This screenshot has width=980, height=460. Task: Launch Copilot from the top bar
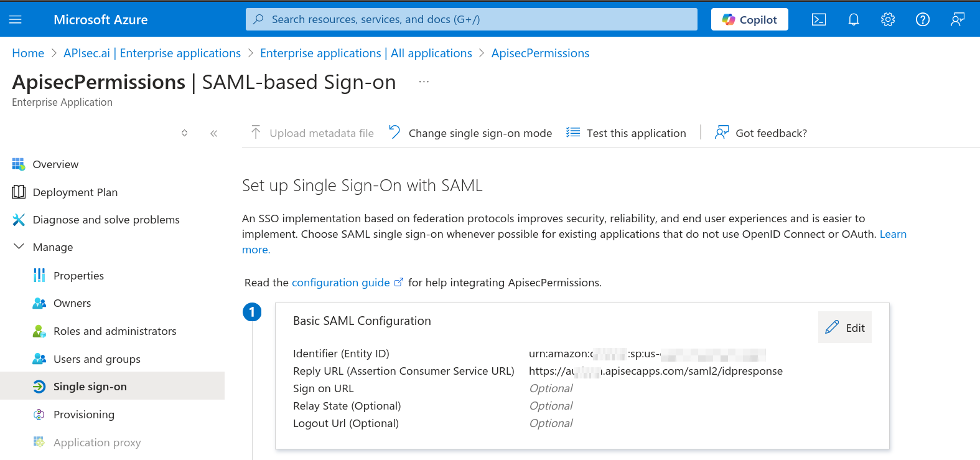pyautogui.click(x=749, y=20)
